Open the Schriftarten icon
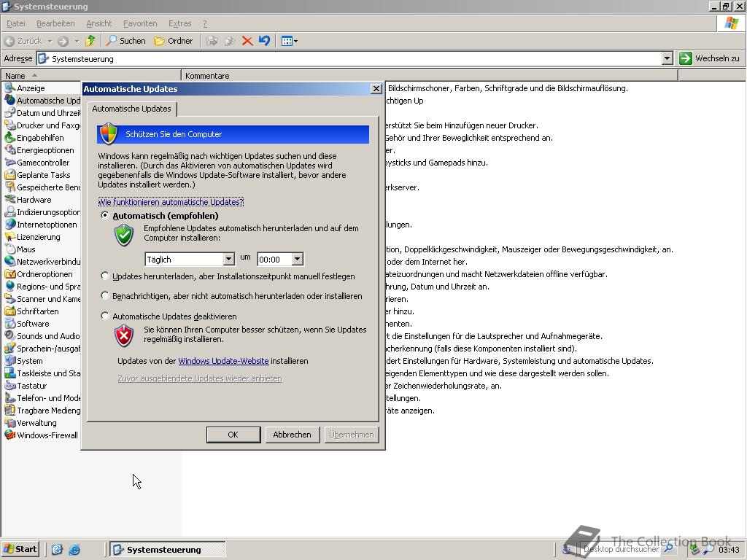This screenshot has height=560, width=747. click(x=10, y=311)
